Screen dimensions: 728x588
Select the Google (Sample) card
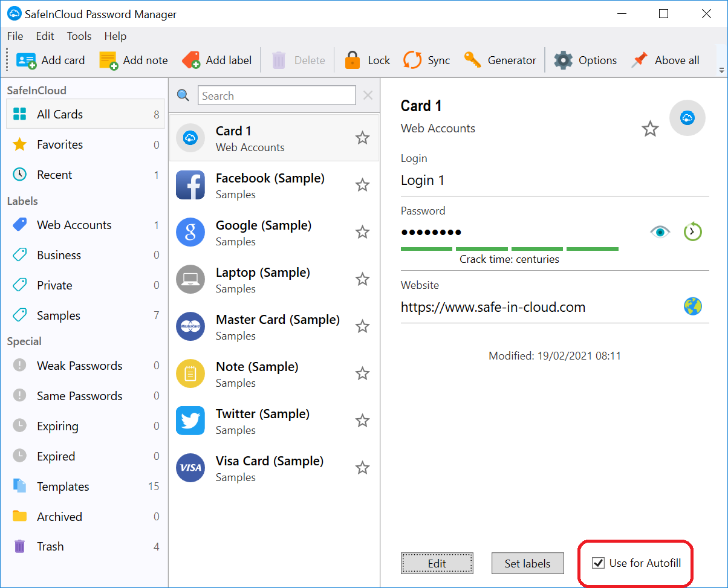[274, 232]
